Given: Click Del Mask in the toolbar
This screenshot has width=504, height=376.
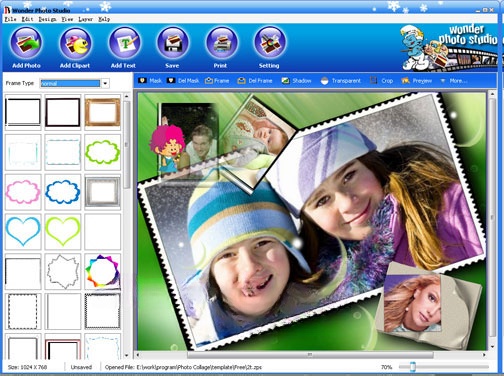Looking at the screenshot, I should click(x=183, y=81).
